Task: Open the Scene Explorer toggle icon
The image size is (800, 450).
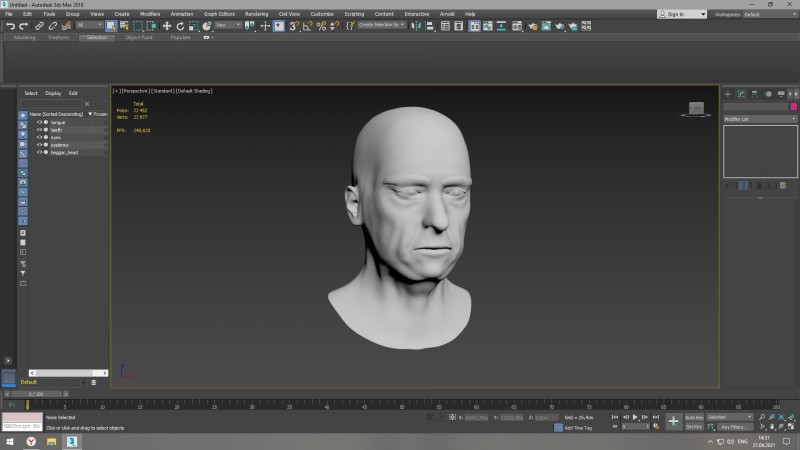Action: coord(445,26)
